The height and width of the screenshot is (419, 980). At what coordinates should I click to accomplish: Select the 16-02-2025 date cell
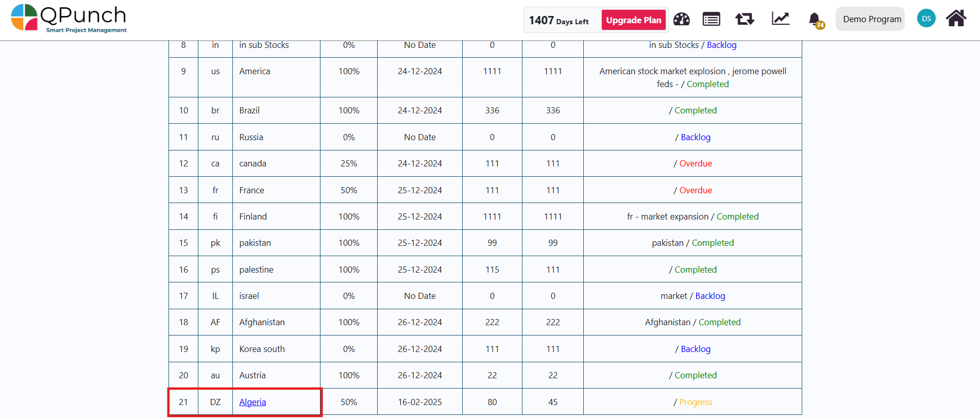(420, 402)
